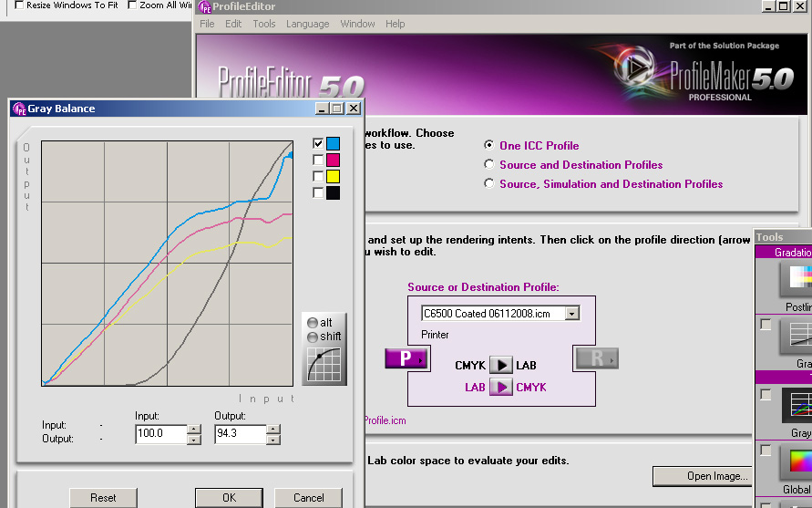Image resolution: width=812 pixels, height=508 pixels.
Task: Toggle the checkbox beside the gradation curve tool
Action: pyautogui.click(x=766, y=325)
